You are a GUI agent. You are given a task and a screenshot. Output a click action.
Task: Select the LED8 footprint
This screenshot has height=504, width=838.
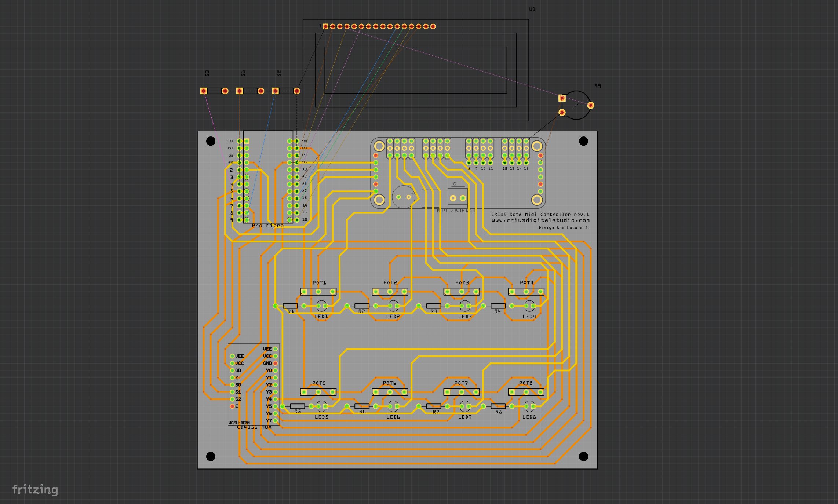(x=529, y=406)
